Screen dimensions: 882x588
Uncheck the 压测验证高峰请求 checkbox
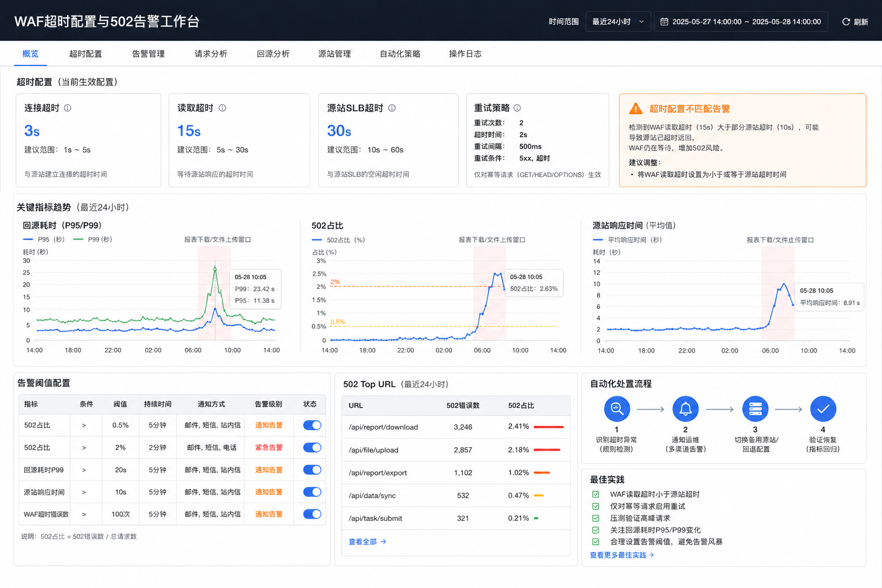[595, 518]
